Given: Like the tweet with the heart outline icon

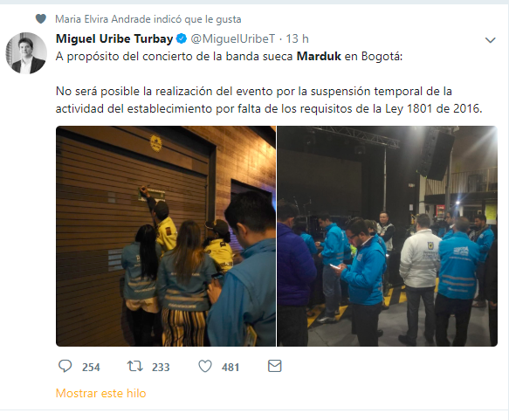Looking at the screenshot, I should (205, 366).
